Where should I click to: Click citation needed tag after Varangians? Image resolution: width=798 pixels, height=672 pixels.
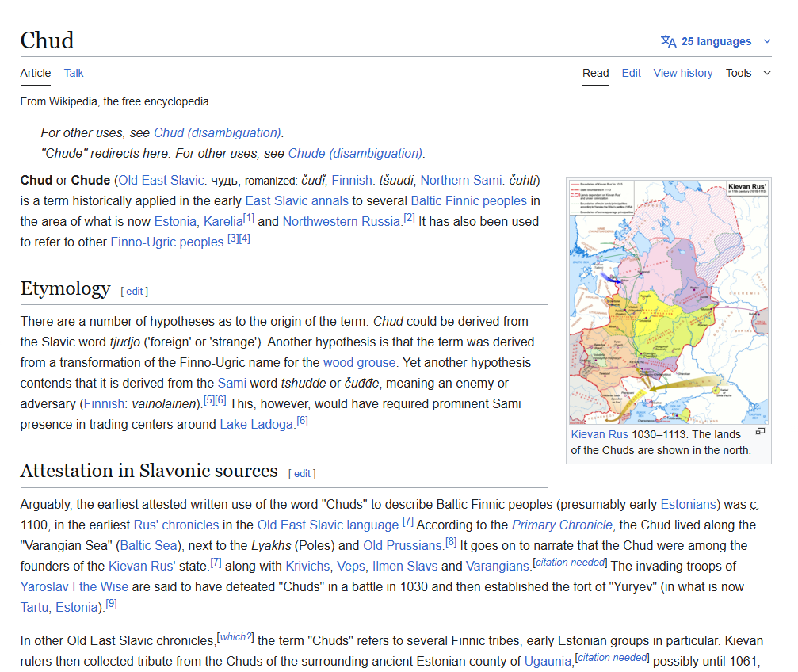570,563
